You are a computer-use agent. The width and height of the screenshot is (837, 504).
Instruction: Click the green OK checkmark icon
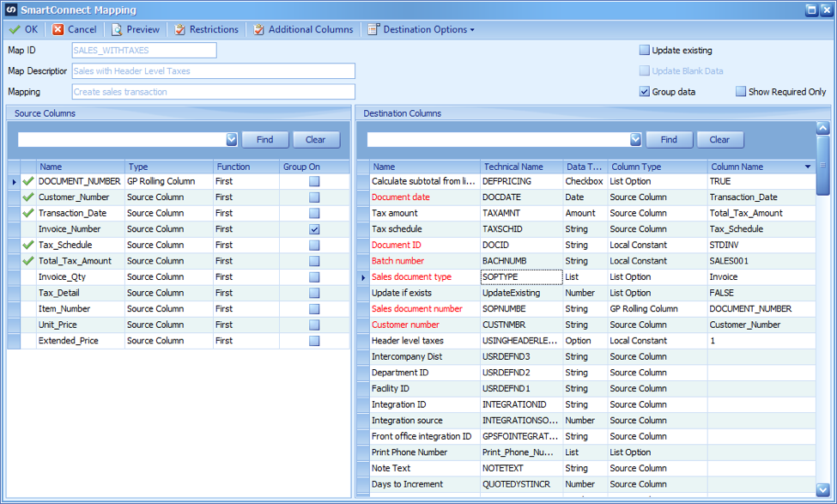point(15,29)
